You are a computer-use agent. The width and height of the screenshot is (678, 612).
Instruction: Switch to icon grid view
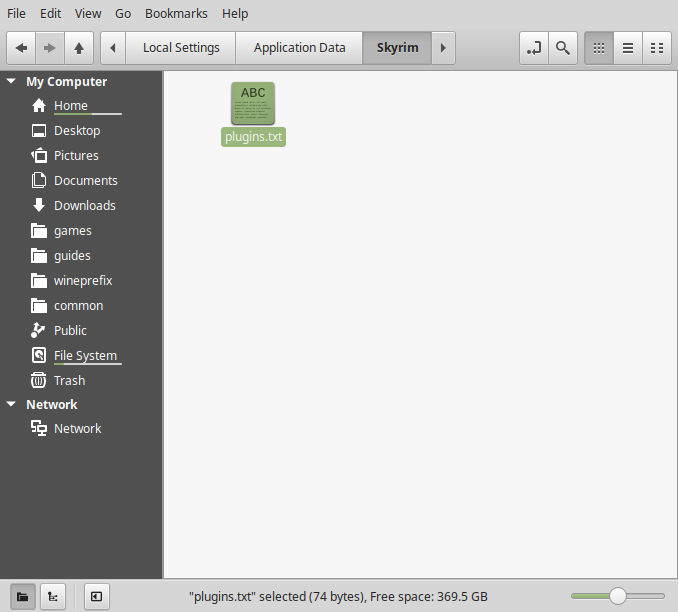tap(599, 48)
